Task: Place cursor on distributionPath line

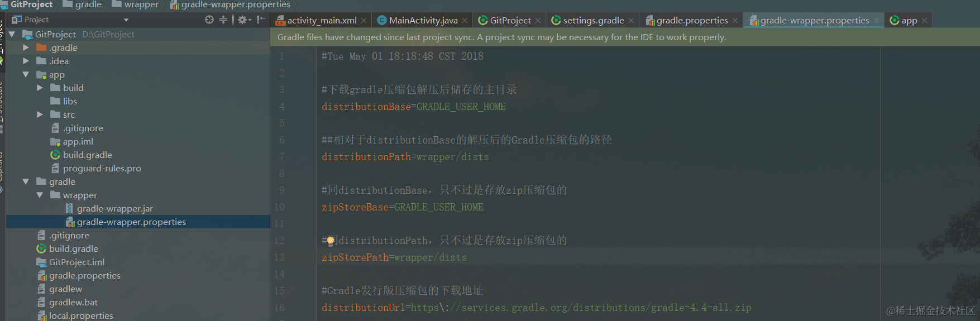Action: pyautogui.click(x=405, y=157)
